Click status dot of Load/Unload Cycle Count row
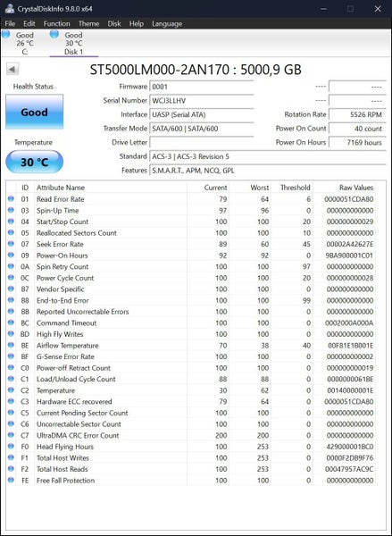This screenshot has width=392, height=536. tap(11, 379)
